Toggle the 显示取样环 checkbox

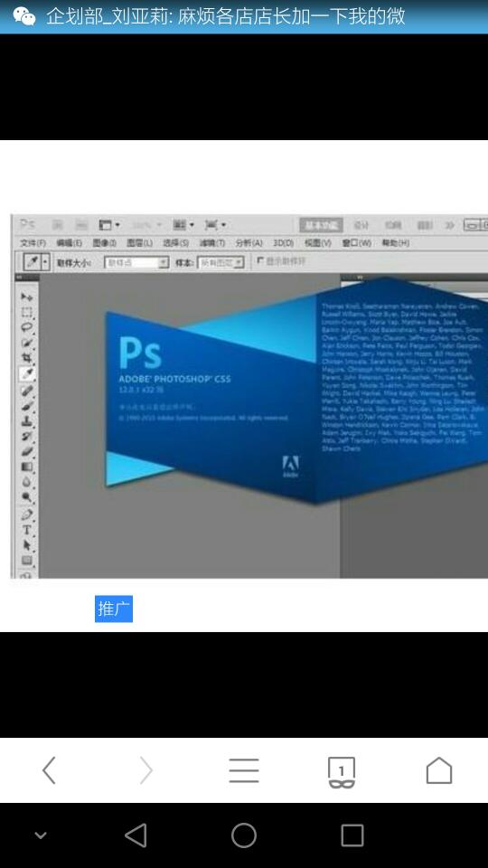(260, 260)
